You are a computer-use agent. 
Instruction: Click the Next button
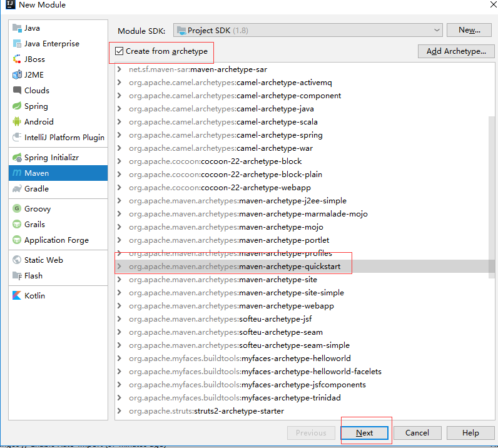click(x=364, y=433)
